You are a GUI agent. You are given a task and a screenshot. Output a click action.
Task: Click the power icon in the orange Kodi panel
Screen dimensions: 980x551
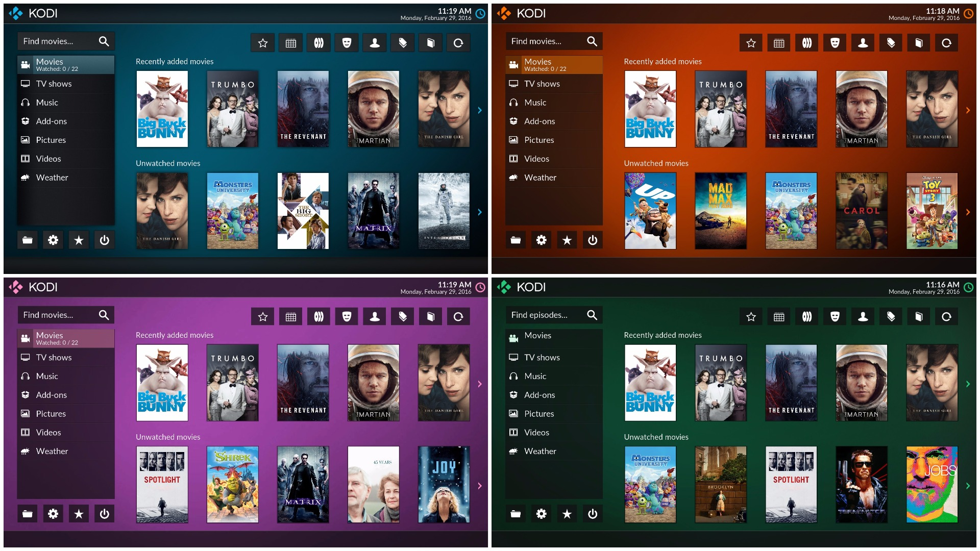pos(592,240)
